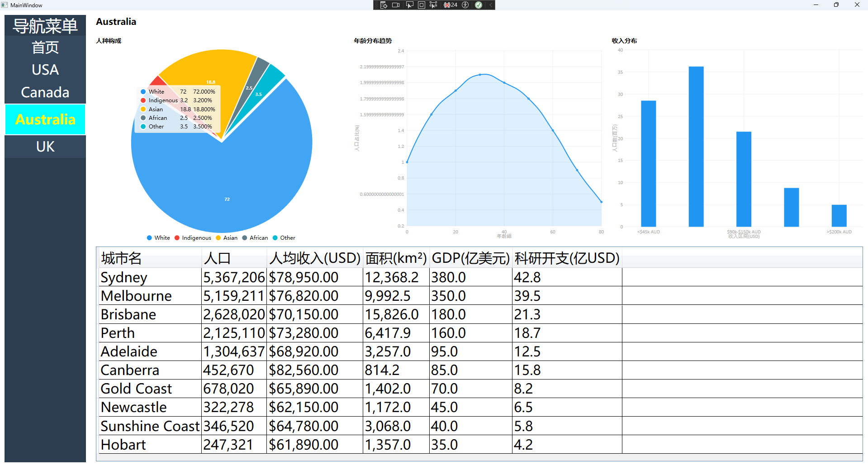
Task: Click the green Hot Reload checkmark icon
Action: (479, 5)
